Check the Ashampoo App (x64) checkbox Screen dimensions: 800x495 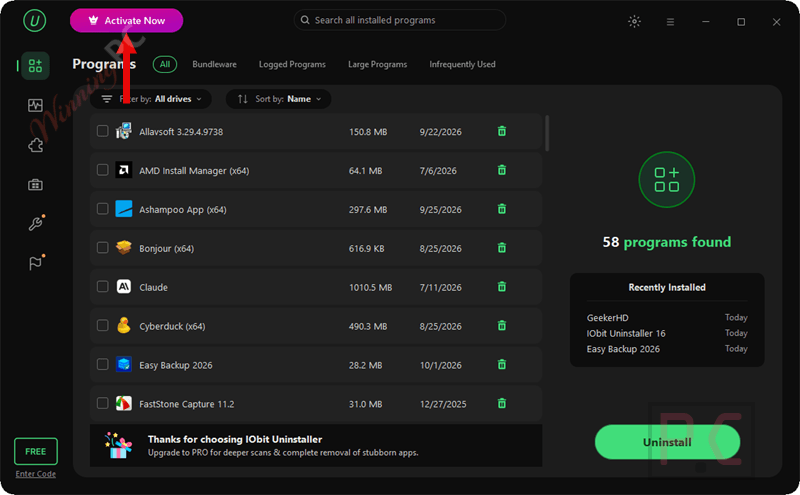point(103,209)
